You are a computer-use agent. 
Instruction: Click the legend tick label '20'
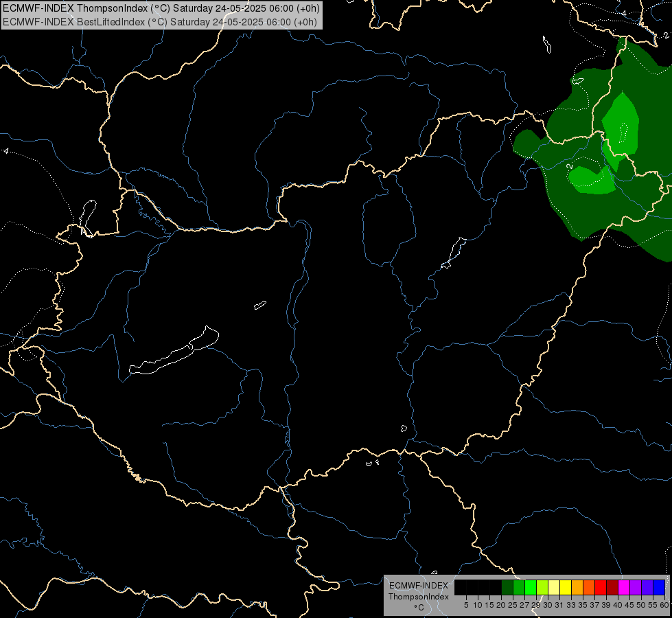point(501,605)
